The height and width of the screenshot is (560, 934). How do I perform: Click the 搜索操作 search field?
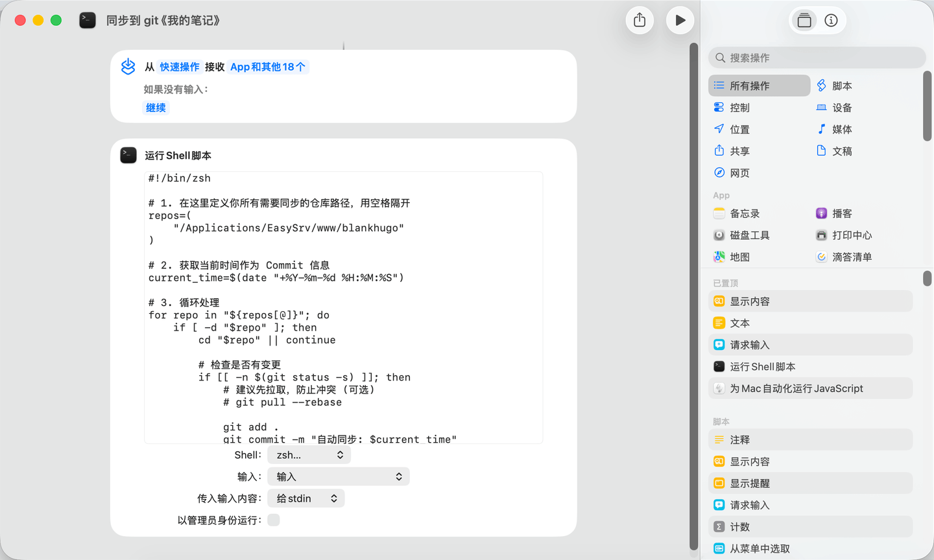pyautogui.click(x=817, y=58)
